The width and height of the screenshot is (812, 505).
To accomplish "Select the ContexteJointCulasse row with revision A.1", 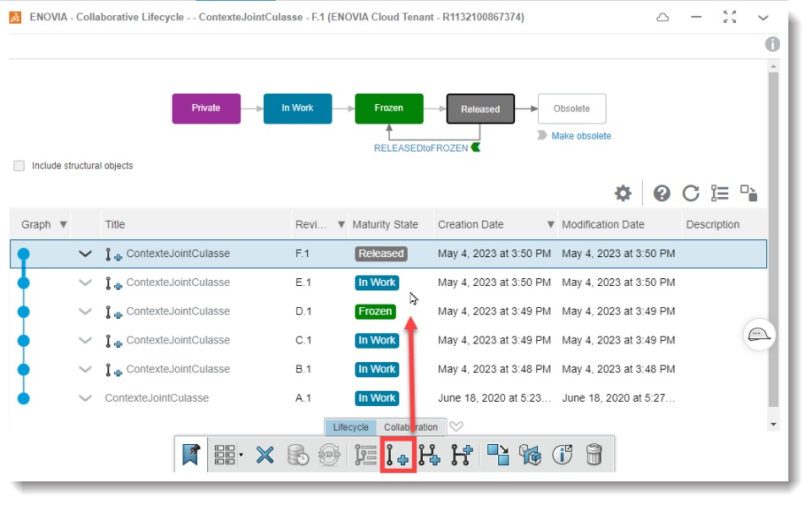I will pyautogui.click(x=388, y=398).
